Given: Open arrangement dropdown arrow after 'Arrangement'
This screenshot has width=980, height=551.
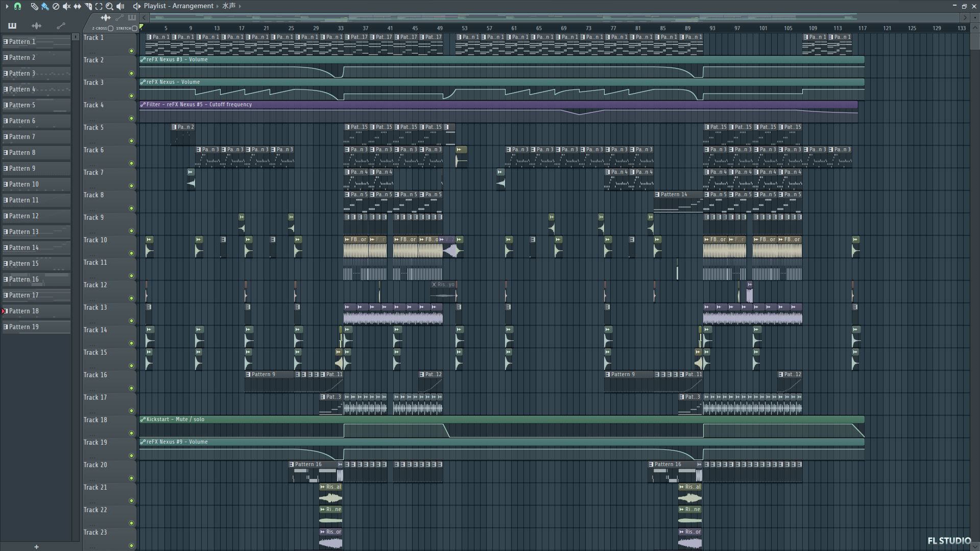Looking at the screenshot, I should 218,6.
